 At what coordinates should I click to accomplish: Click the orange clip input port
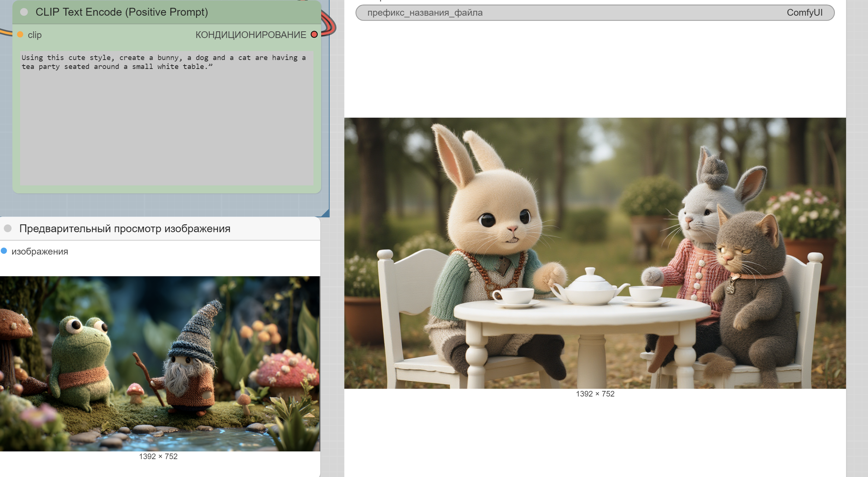coord(20,35)
